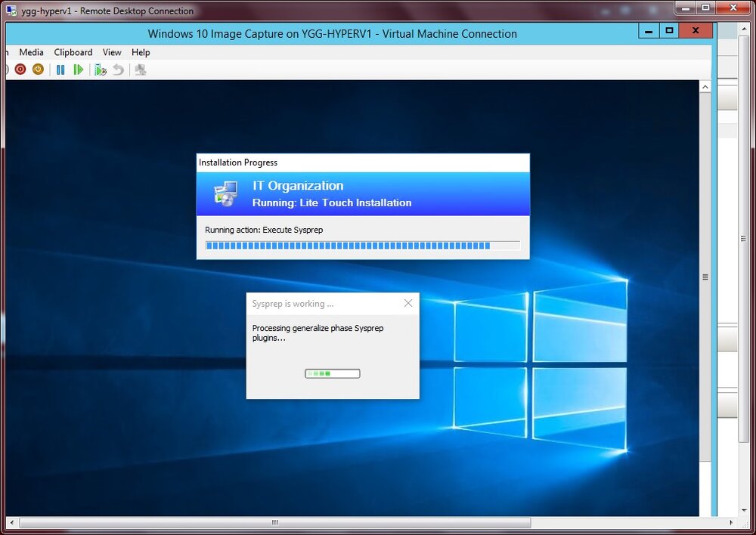Click the deployment icon in Installation Progress banner
Image resolution: width=756 pixels, height=535 pixels.
pyautogui.click(x=225, y=193)
